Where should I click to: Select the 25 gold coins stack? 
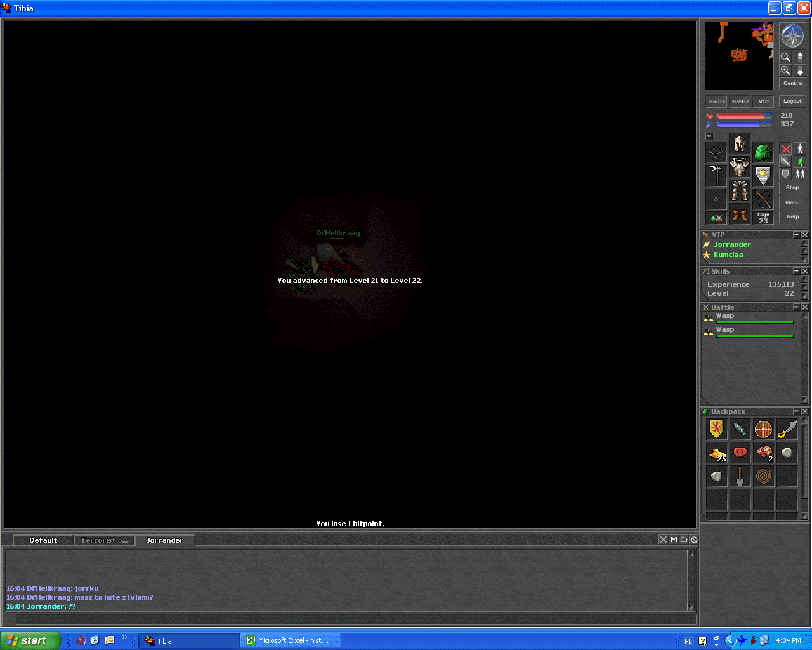point(716,453)
